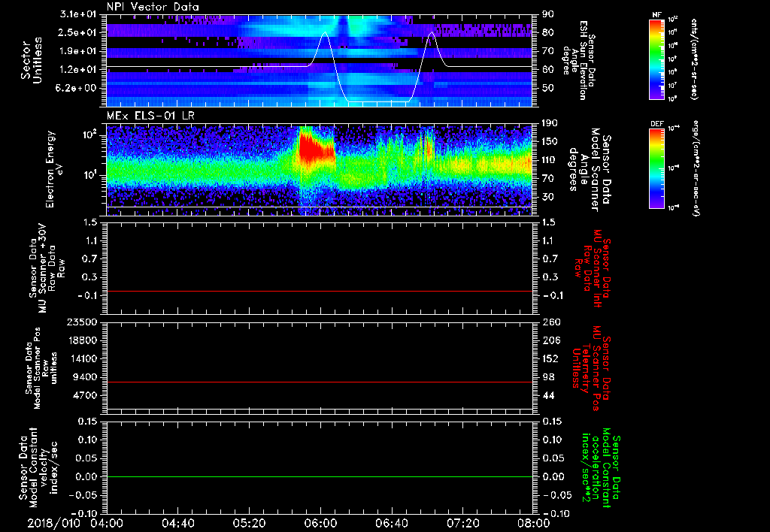Image resolution: width=770 pixels, height=532 pixels.
Task: Click the 98 telemetry tick value
Action: [x=548, y=377]
